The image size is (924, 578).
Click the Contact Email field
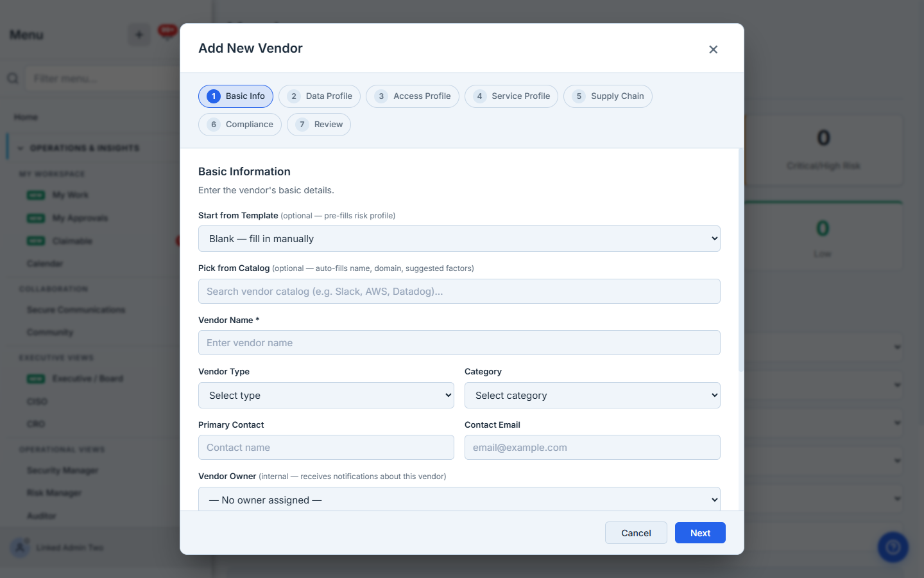(592, 448)
